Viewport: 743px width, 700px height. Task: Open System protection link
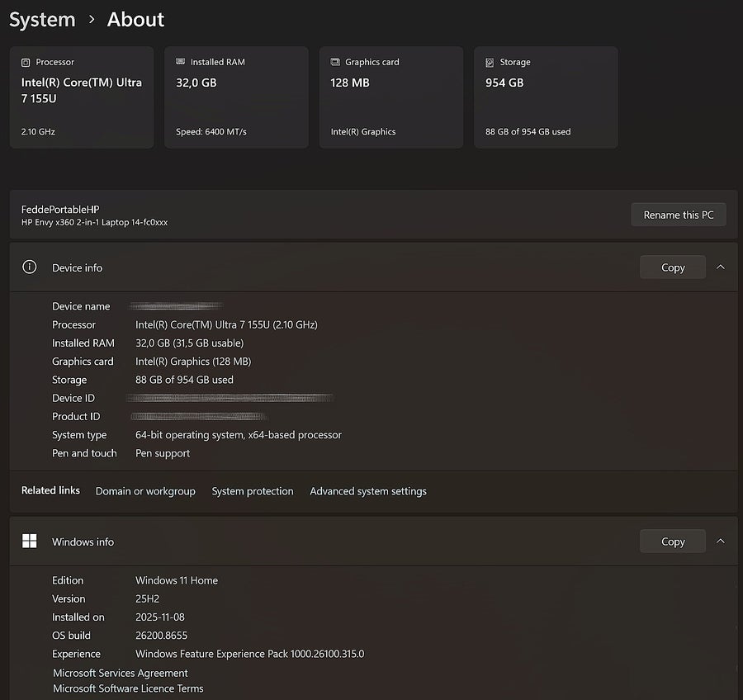point(253,491)
